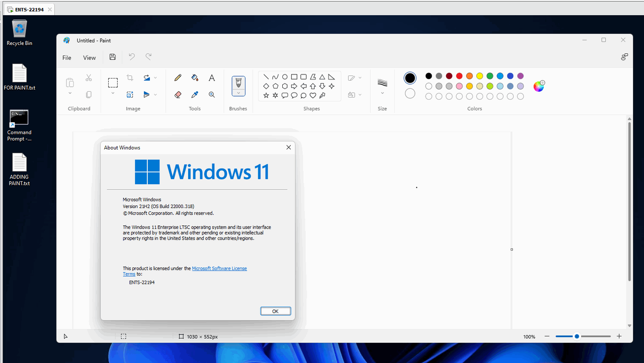The width and height of the screenshot is (644, 363).
Task: Choose the Right arrow shape
Action: pos(294,86)
